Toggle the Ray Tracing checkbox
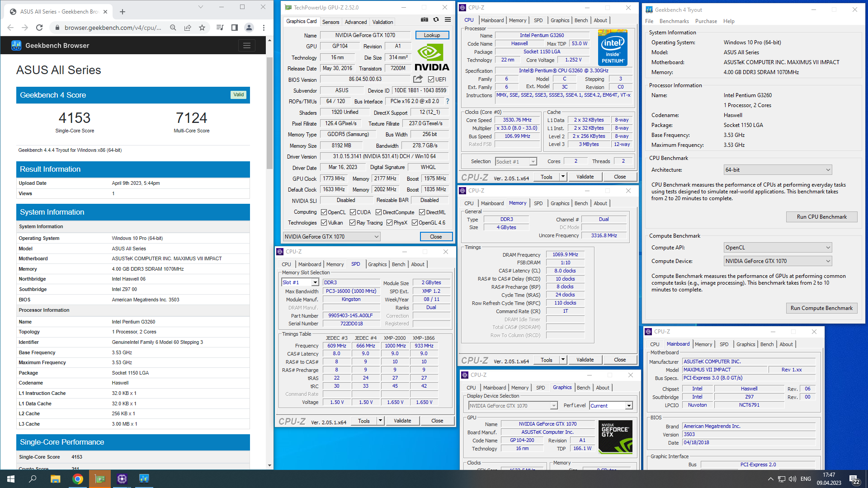Screen dimensions: 868x488 point(352,223)
